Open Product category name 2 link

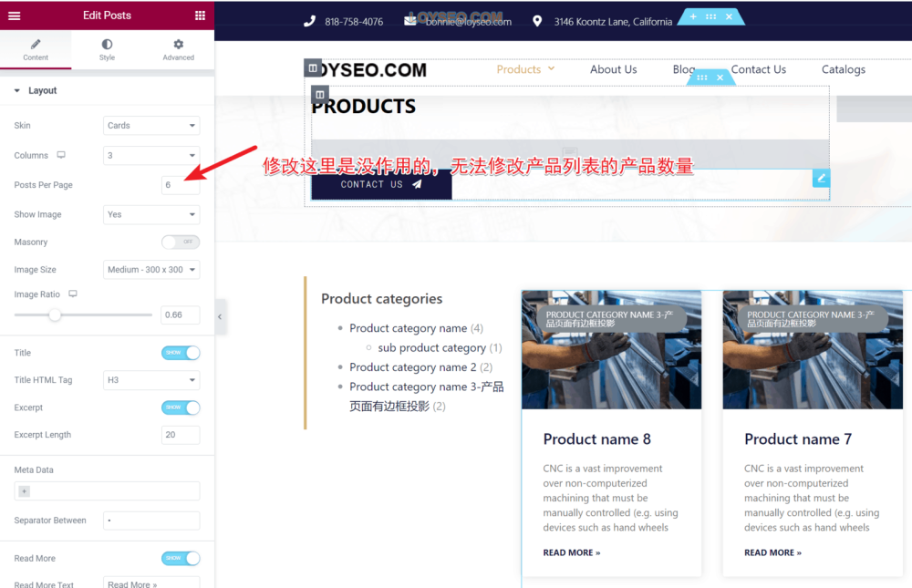[x=413, y=367]
